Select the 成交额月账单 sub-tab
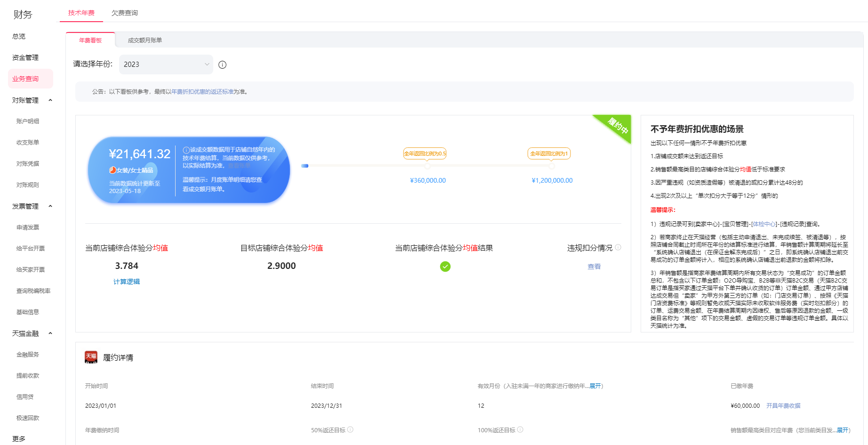The width and height of the screenshot is (868, 445). [145, 40]
